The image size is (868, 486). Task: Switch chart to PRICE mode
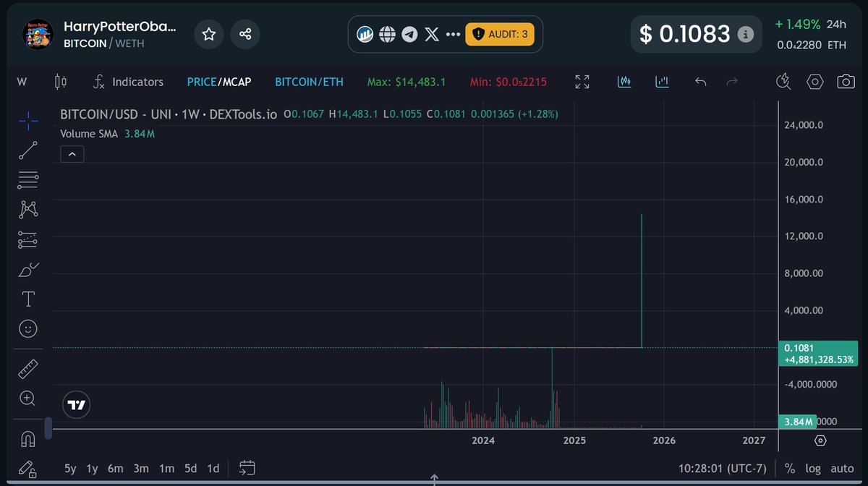coord(202,82)
